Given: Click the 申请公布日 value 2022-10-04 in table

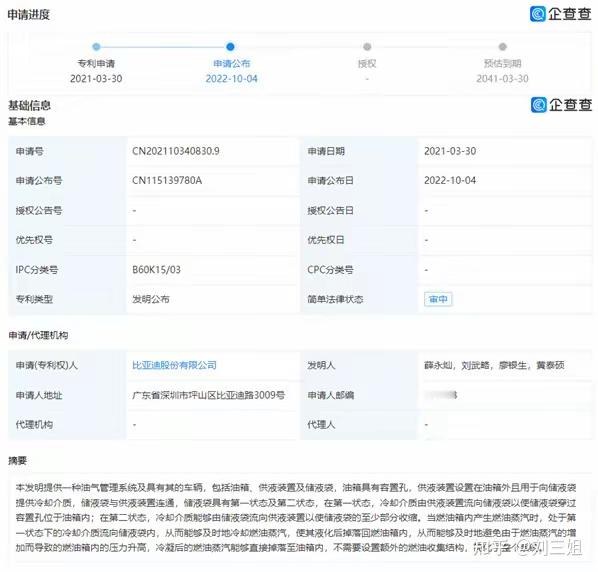Looking at the screenshot, I should [450, 180].
